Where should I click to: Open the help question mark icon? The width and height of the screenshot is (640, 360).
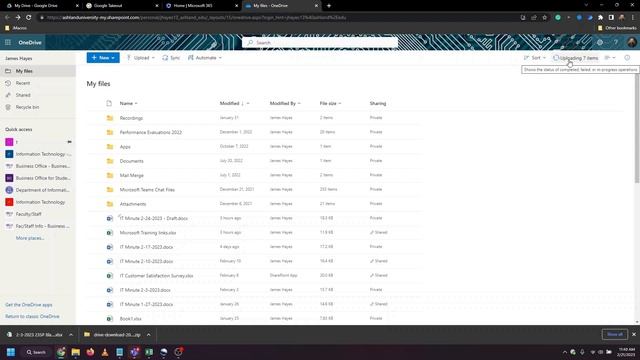coord(616,42)
